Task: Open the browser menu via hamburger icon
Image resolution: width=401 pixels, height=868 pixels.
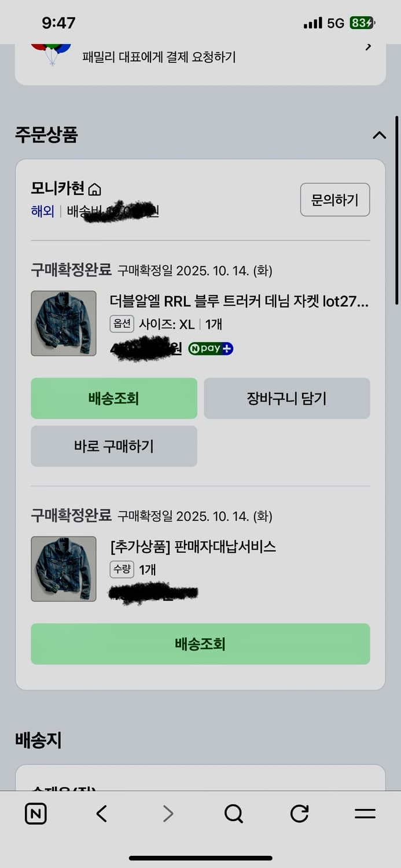Action: [x=366, y=814]
